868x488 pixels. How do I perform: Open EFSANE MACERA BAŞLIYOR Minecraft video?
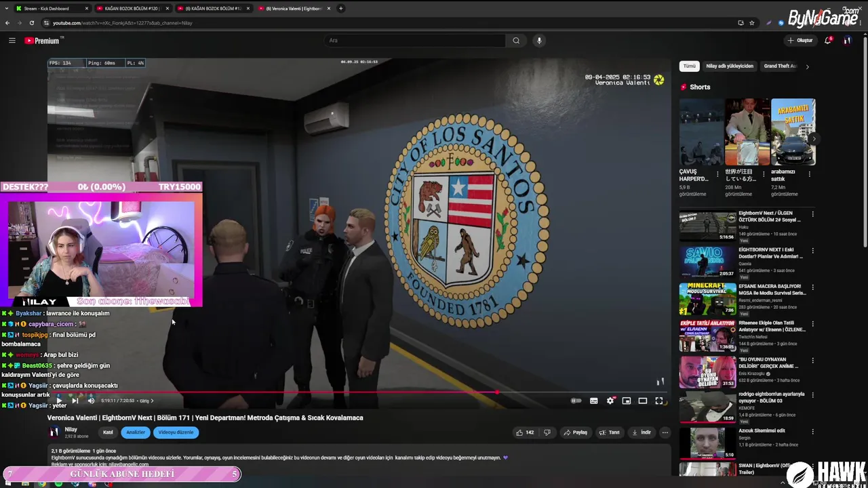708,299
